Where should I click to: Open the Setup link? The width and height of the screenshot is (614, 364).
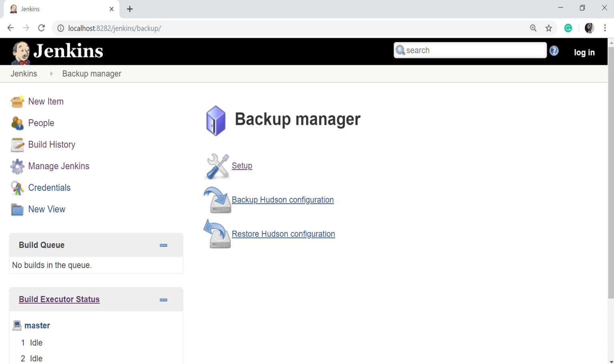[x=242, y=166]
